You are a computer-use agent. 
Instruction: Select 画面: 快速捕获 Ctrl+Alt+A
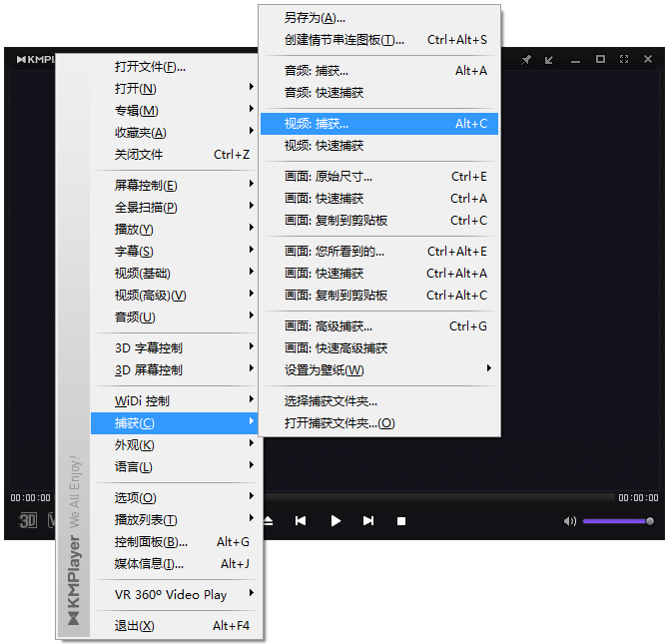coord(379,274)
